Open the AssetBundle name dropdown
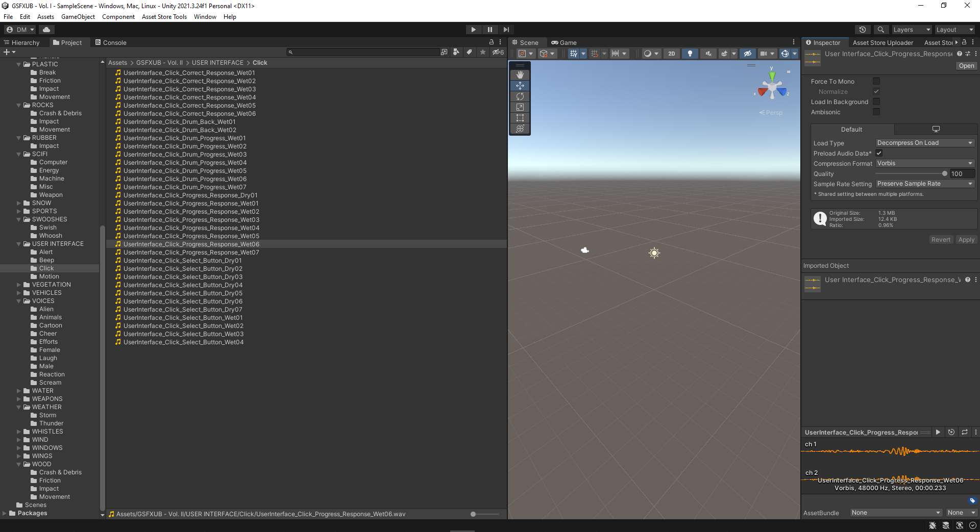The image size is (980, 532). tap(896, 513)
